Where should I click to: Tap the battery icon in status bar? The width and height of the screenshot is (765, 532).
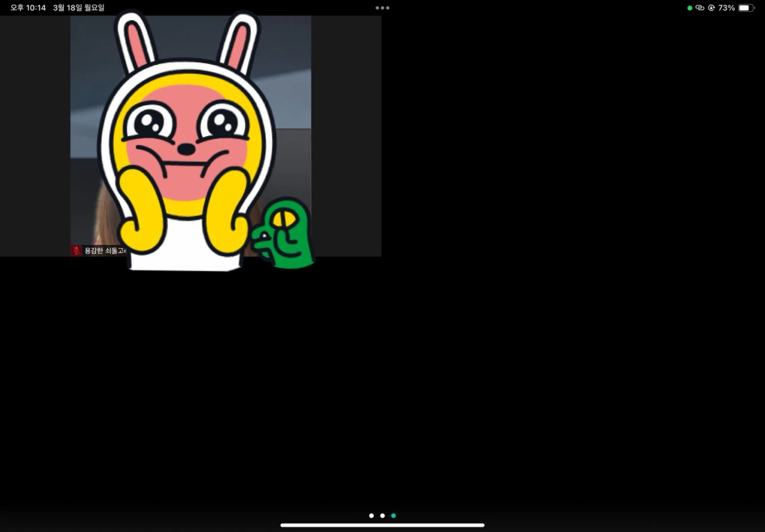(x=747, y=8)
